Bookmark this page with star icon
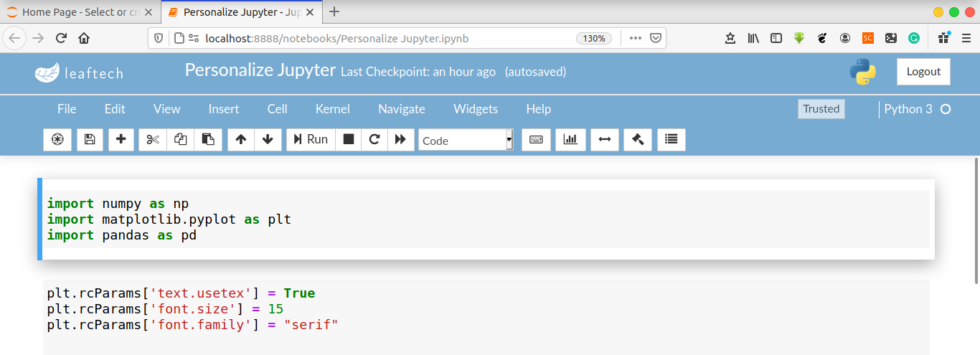 pyautogui.click(x=730, y=39)
